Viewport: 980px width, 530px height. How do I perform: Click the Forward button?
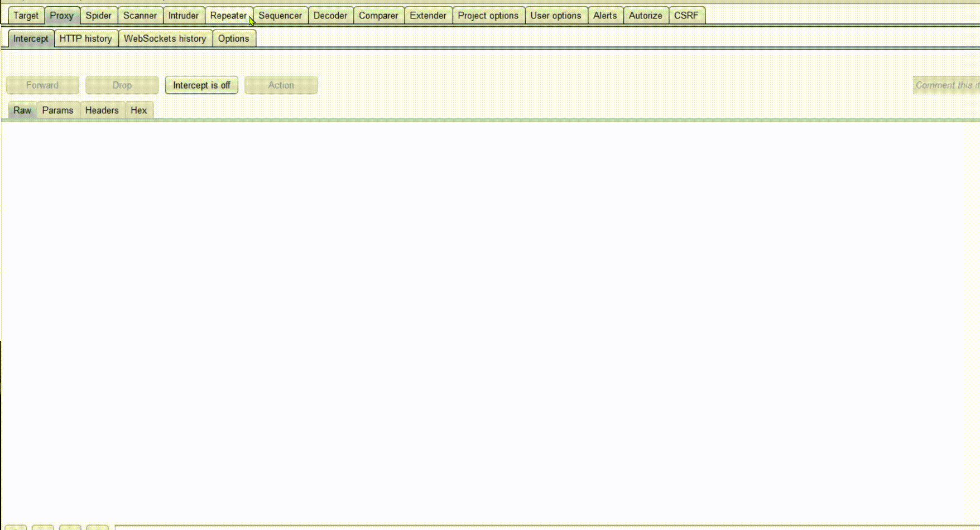42,85
